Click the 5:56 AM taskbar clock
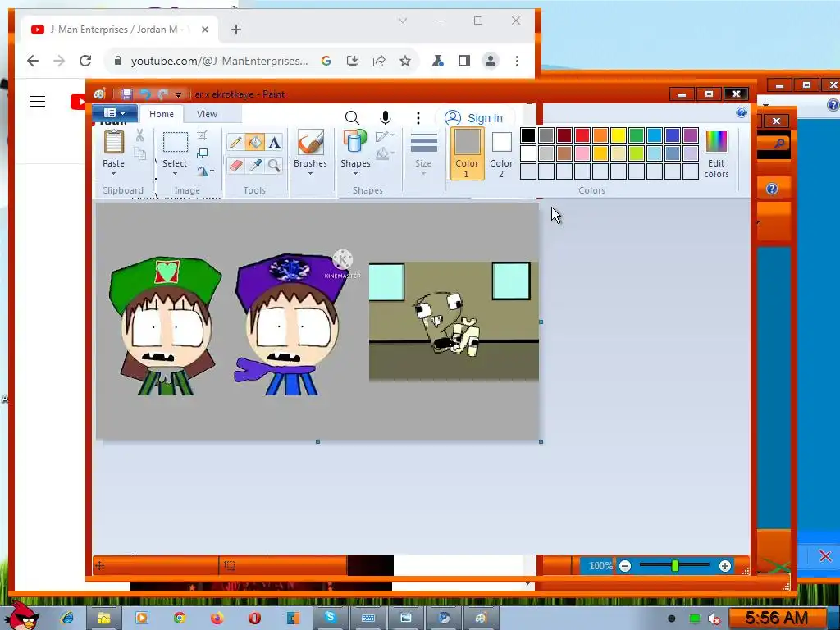The image size is (840, 630). (x=776, y=618)
